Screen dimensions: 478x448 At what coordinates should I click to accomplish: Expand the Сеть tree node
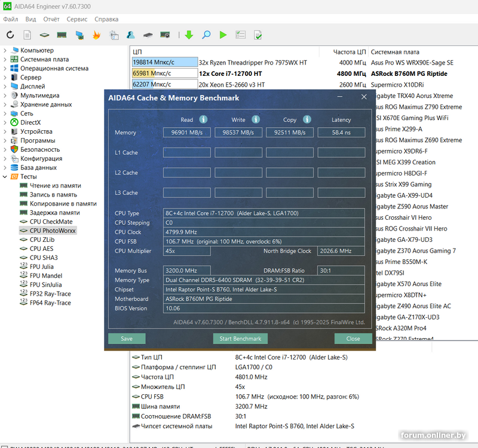click(5, 113)
